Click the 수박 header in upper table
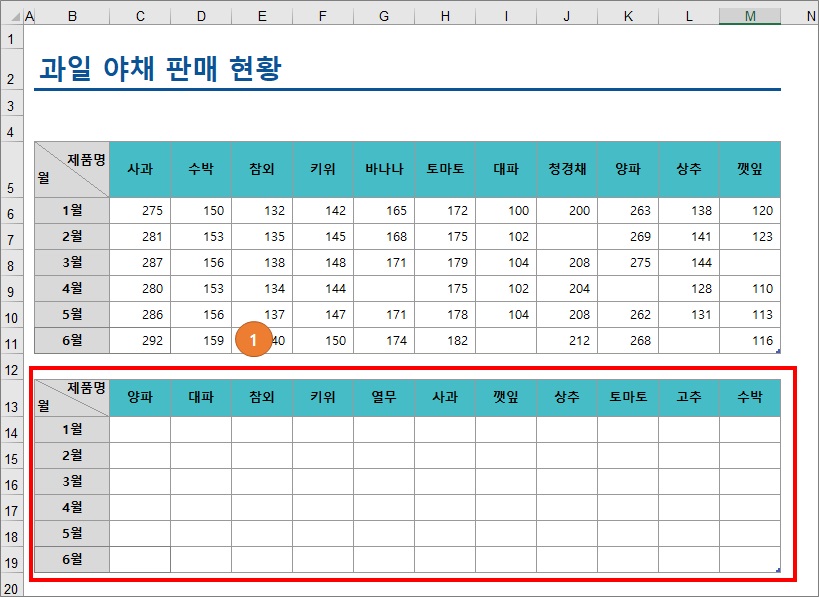The height and width of the screenshot is (597, 819). click(201, 169)
